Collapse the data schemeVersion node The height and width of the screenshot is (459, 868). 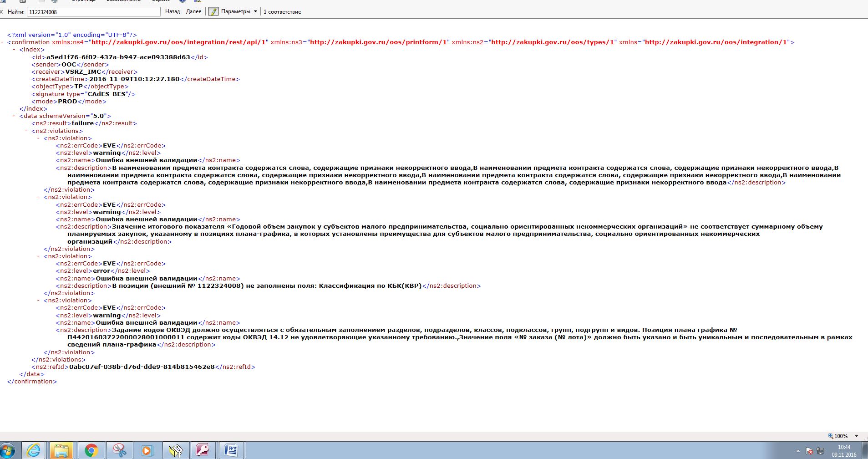pyautogui.click(x=15, y=116)
